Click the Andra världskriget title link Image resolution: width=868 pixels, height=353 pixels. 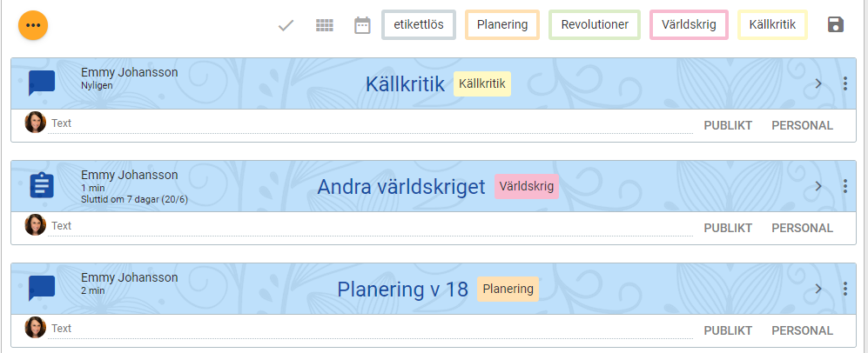400,186
